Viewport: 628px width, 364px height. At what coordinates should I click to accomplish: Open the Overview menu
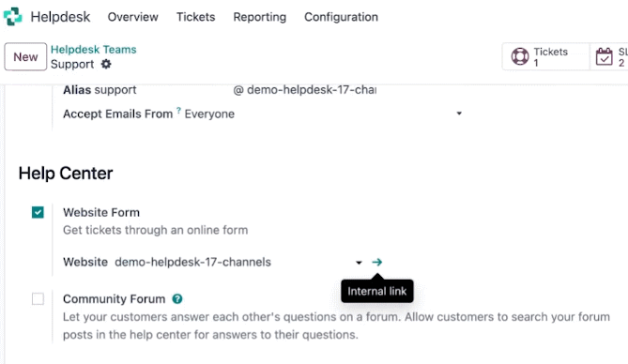133,17
